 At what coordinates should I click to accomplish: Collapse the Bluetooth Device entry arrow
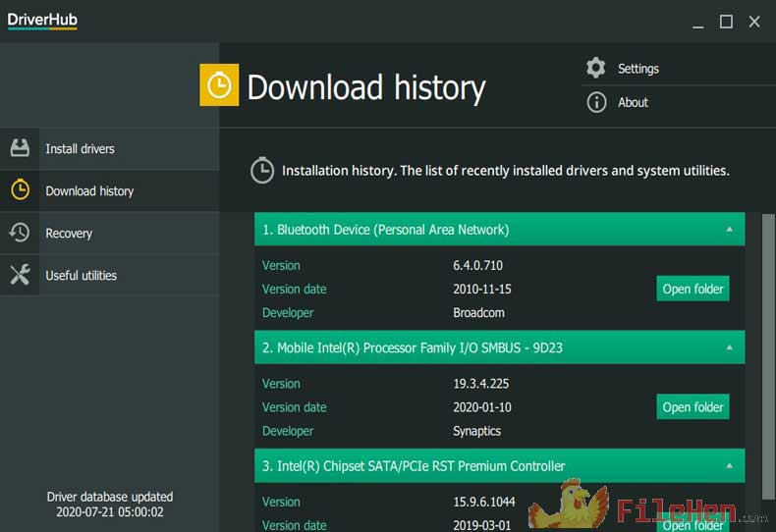click(x=729, y=230)
